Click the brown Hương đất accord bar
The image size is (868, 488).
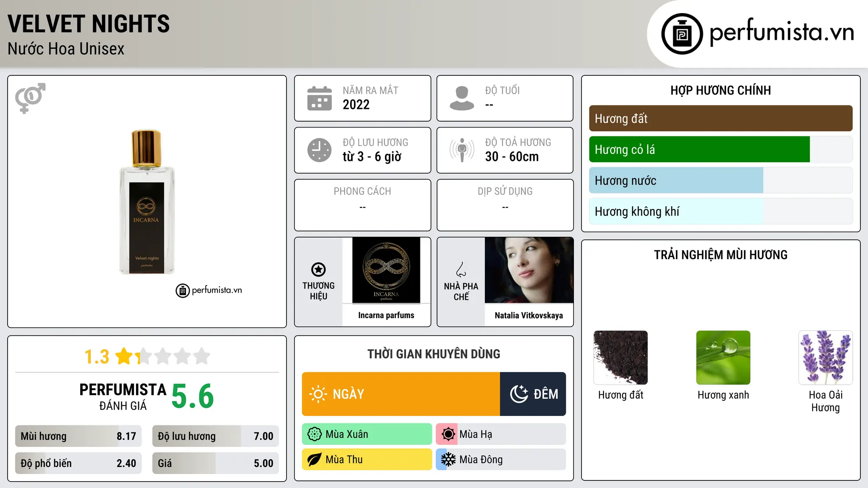(721, 118)
